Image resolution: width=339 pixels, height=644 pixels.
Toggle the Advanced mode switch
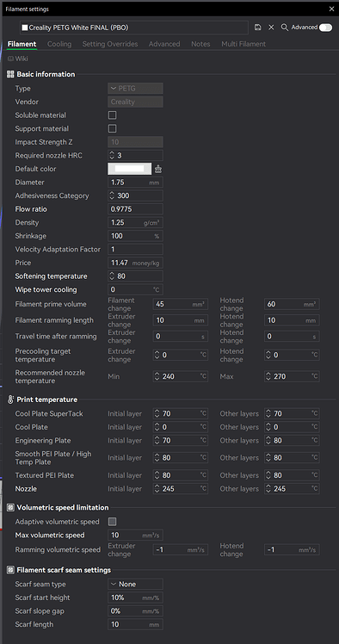325,28
